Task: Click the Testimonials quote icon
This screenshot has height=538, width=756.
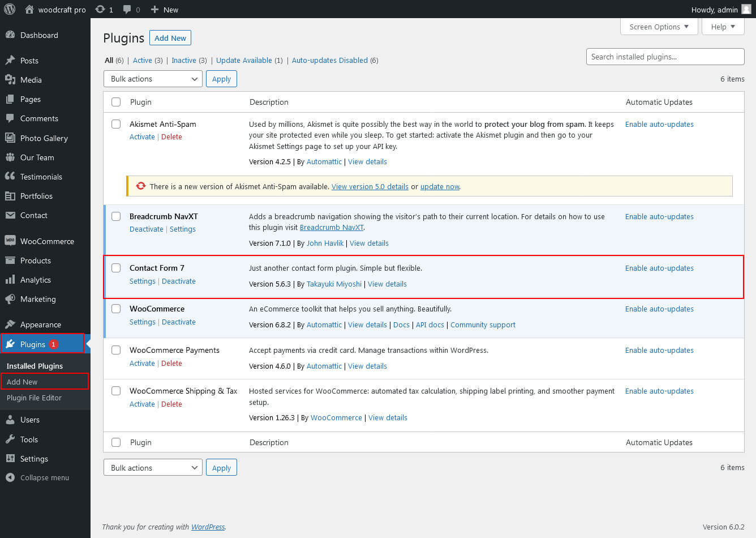Action: [10, 177]
